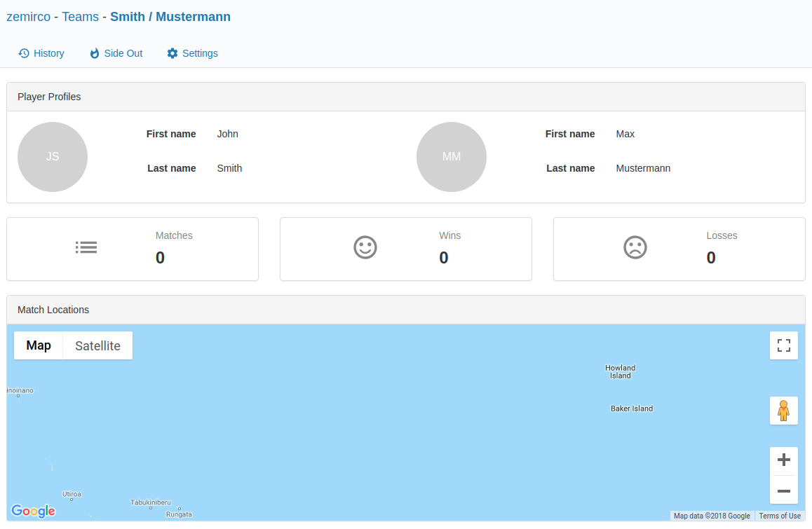This screenshot has width=812, height=529.
Task: Click the MM player avatar
Action: (x=452, y=157)
